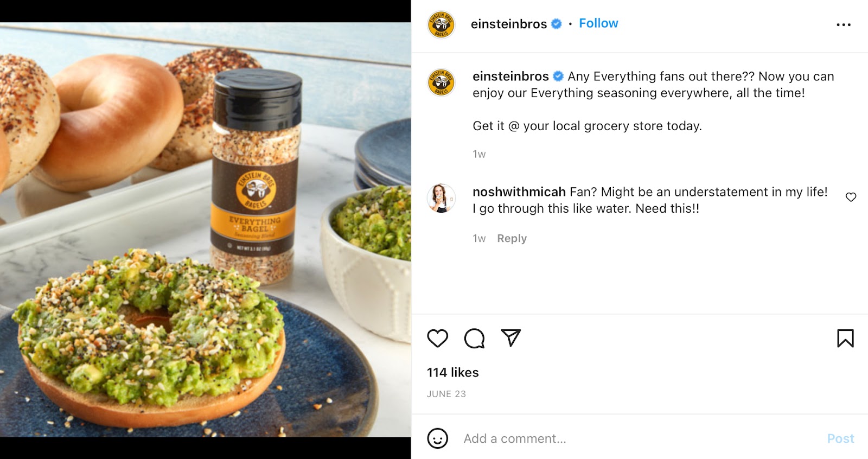This screenshot has width=868, height=459.
Task: Open the three-dot more options menu
Action: click(844, 24)
